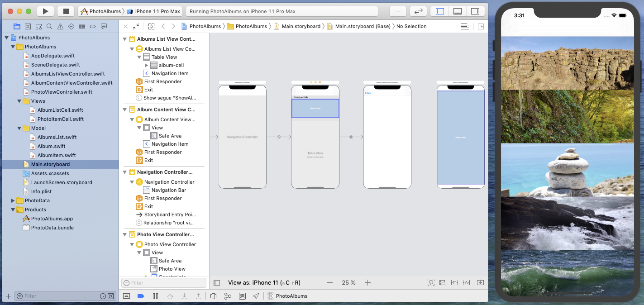Click the document outline Filter field
The height and width of the screenshot is (305, 644).
click(x=164, y=283)
